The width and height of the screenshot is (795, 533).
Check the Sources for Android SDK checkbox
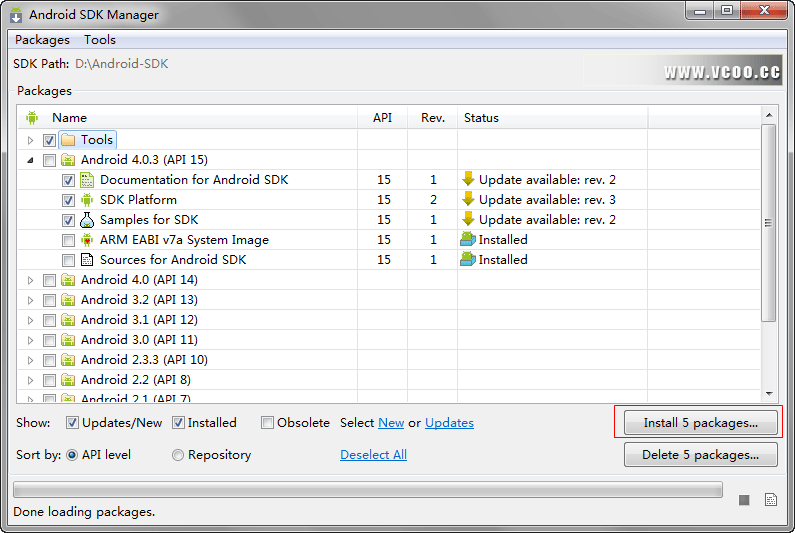tap(68, 260)
